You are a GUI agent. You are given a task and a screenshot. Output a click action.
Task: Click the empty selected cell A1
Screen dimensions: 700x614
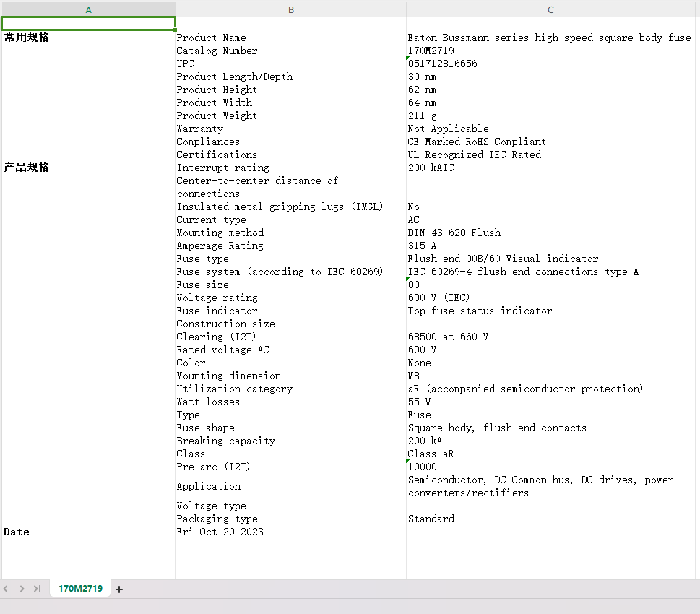point(88,24)
